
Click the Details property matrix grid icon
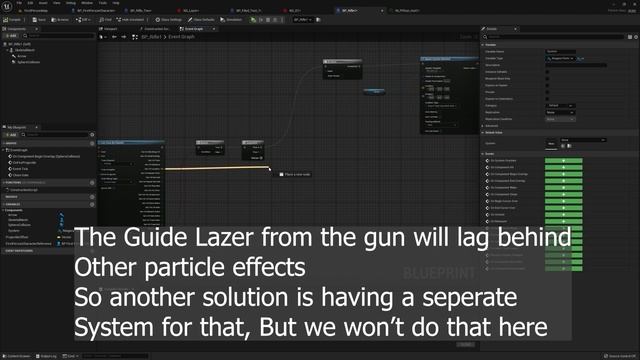tap(630, 37)
